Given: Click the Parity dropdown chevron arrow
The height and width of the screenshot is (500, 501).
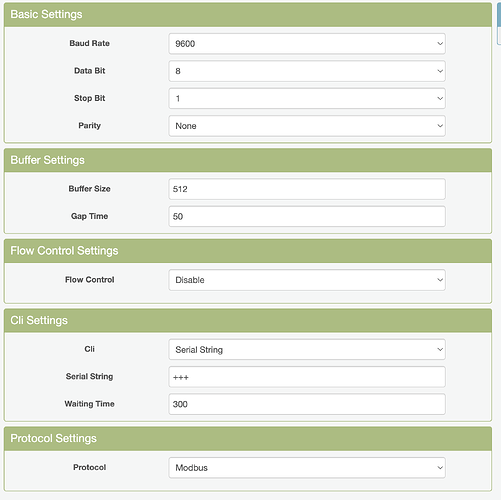Looking at the screenshot, I should tap(440, 126).
